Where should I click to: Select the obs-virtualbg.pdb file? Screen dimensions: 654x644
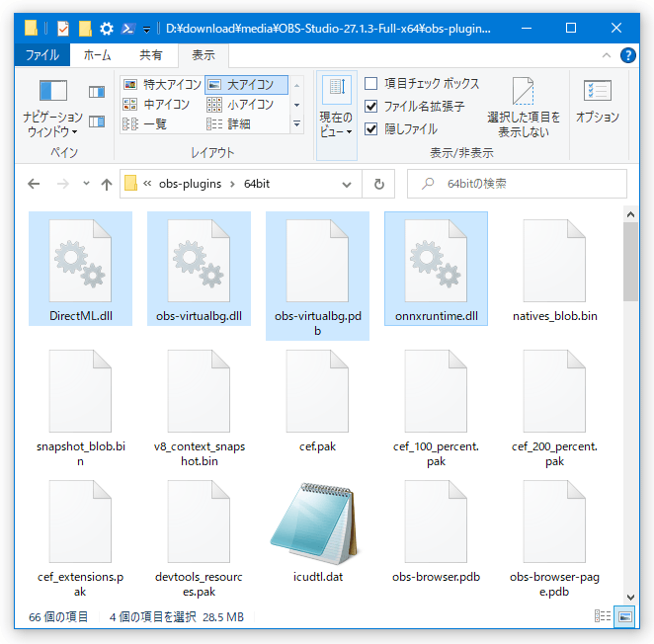(317, 277)
